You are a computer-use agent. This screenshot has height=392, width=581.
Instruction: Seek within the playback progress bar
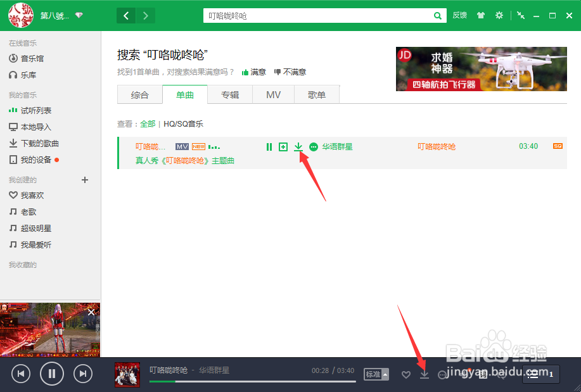252,381
